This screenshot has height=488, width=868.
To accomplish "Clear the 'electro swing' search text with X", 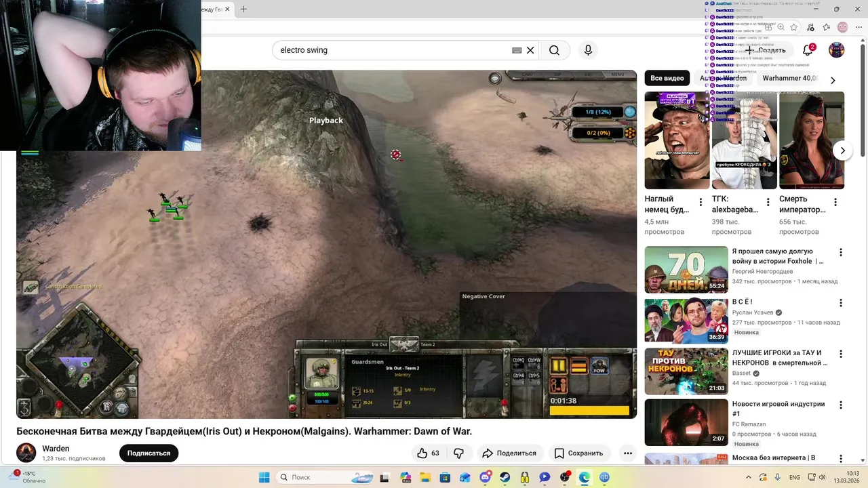I will [530, 50].
